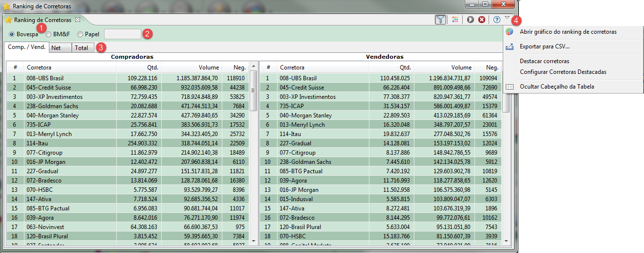
Task: Select the Ranking de Corretoras view tab
Action: 43,20
